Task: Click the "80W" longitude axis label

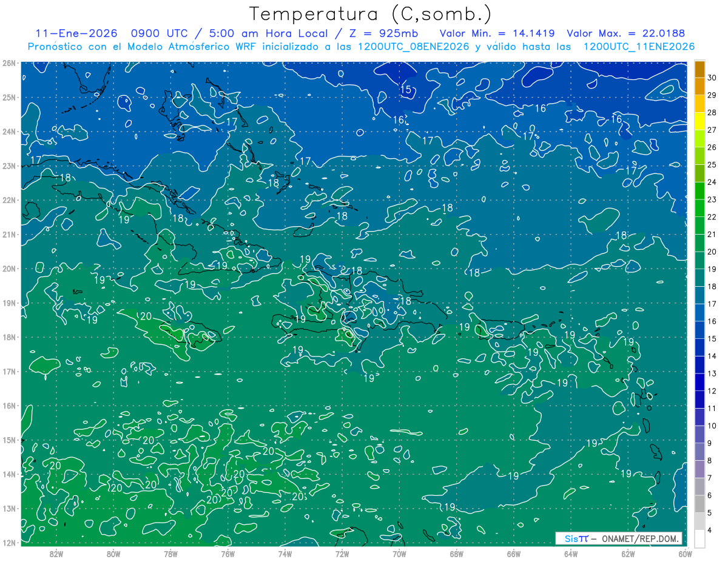Action: coord(113,553)
